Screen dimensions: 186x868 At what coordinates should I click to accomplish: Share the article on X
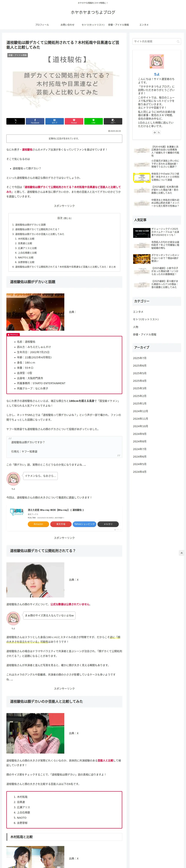point(15,121)
